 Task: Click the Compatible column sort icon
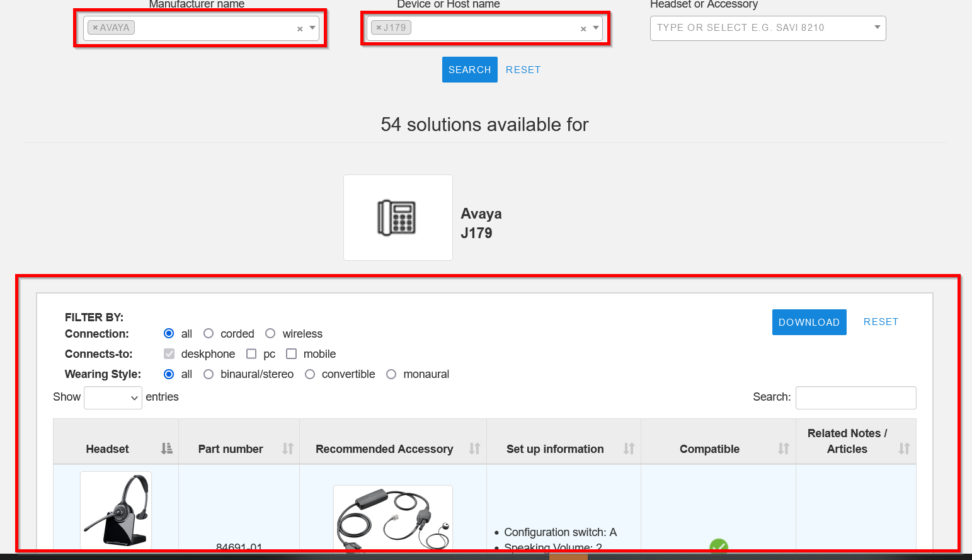click(x=783, y=449)
